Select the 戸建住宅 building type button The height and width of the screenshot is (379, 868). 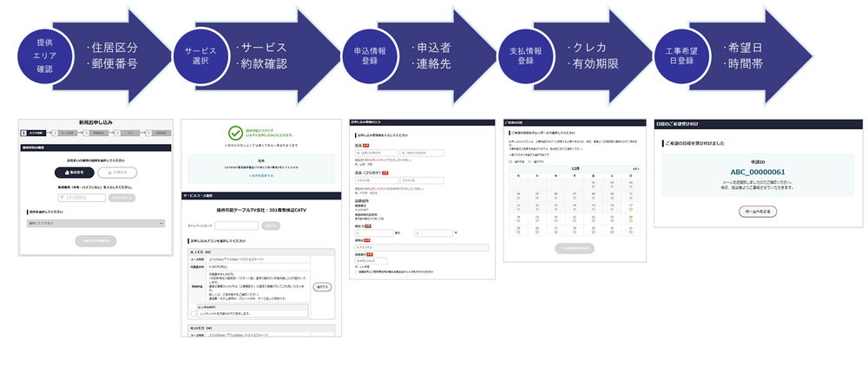[x=116, y=173]
